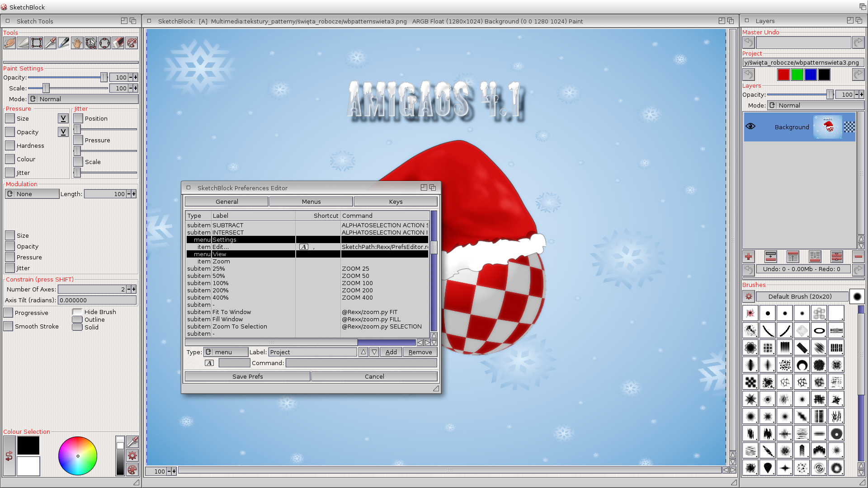
Task: Choose the hollow ring brush preset
Action: click(819, 331)
